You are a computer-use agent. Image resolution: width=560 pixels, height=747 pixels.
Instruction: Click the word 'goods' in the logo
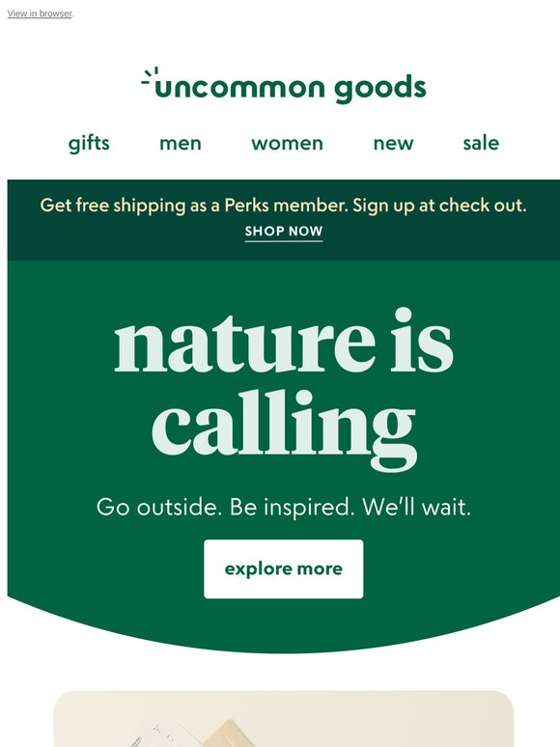(379, 88)
